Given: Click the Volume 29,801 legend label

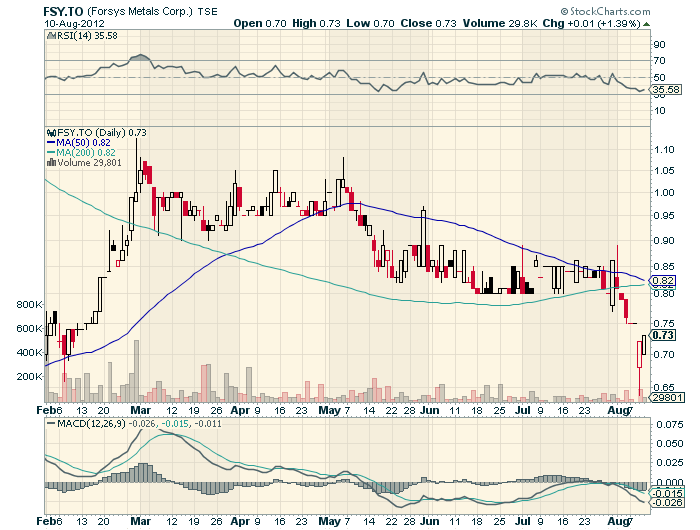Looking at the screenshot, I should click(89, 163).
